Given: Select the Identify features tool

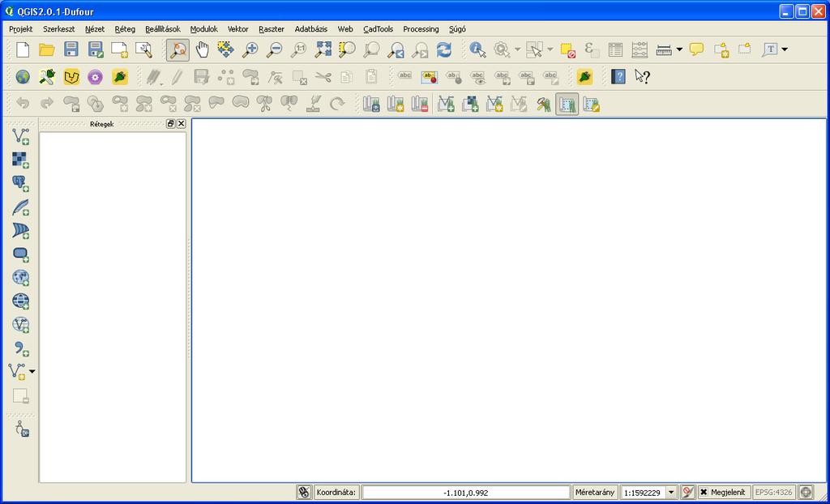Looking at the screenshot, I should pyautogui.click(x=477, y=49).
